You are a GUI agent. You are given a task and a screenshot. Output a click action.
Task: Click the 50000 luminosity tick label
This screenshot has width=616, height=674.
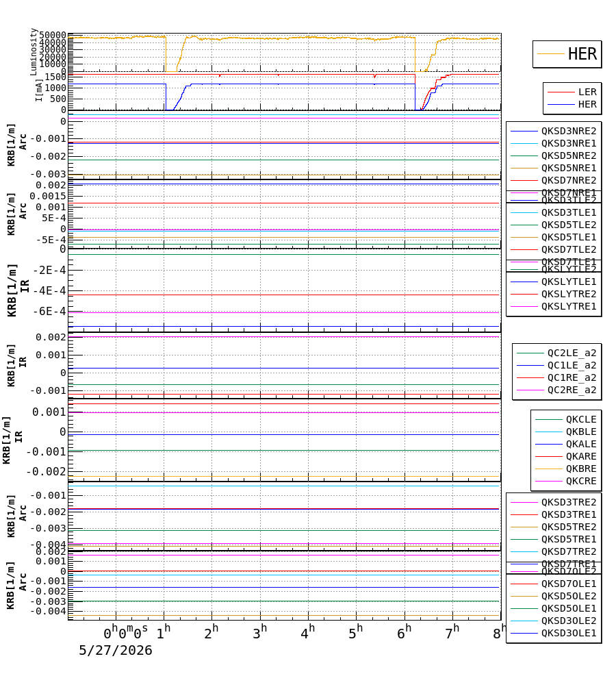(x=53, y=35)
